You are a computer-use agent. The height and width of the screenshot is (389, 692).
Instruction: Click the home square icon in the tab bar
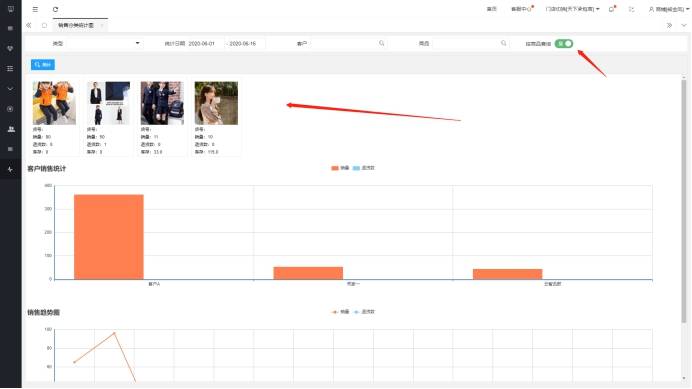click(x=44, y=25)
